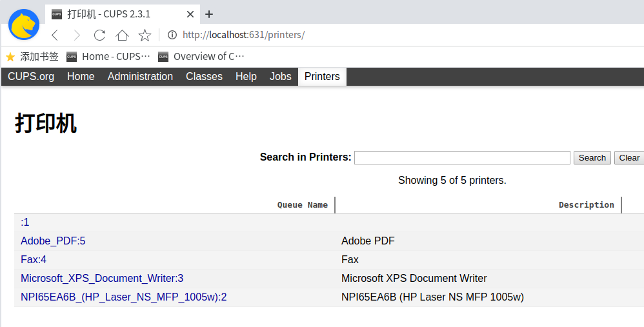Bookmark this page with the star icon
Screen dimensions: 644x327
pyautogui.click(x=145, y=35)
